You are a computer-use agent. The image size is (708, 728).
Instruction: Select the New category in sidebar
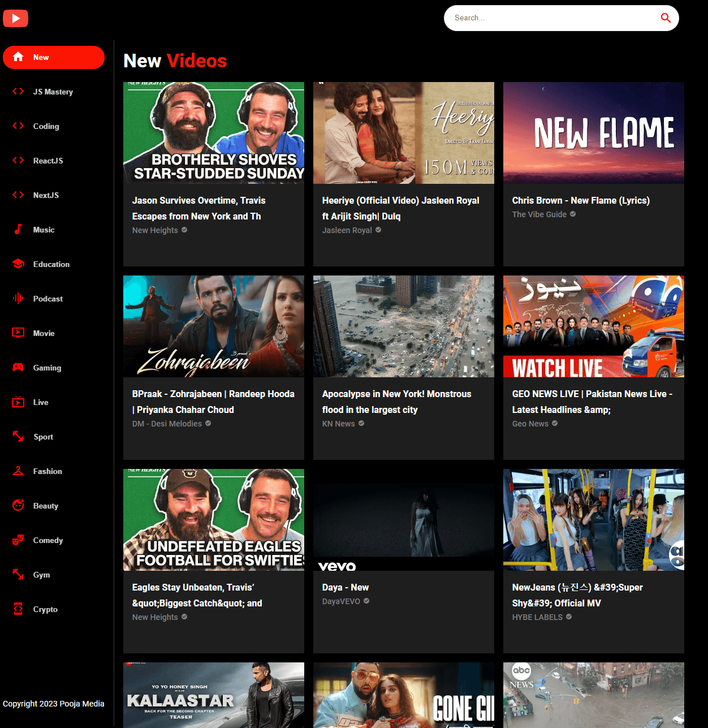pos(54,57)
